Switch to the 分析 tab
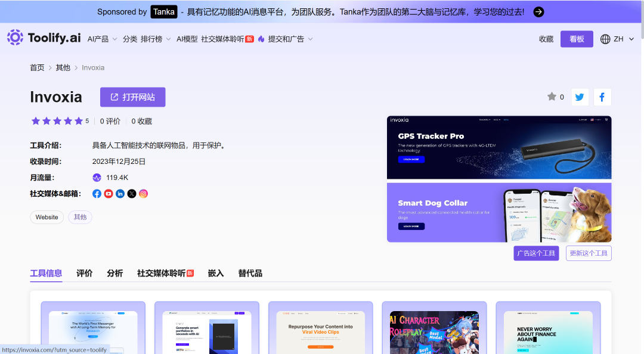644x354 pixels. point(115,274)
